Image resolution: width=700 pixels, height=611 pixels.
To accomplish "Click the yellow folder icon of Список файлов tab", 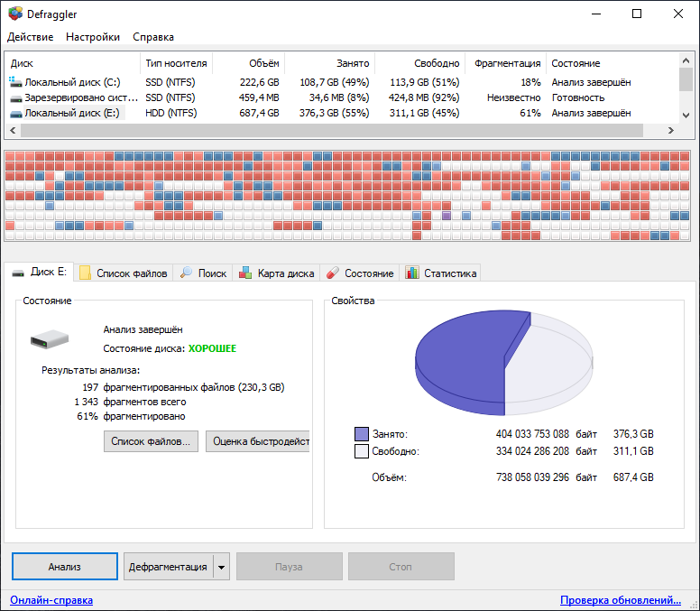I will pyautogui.click(x=85, y=273).
